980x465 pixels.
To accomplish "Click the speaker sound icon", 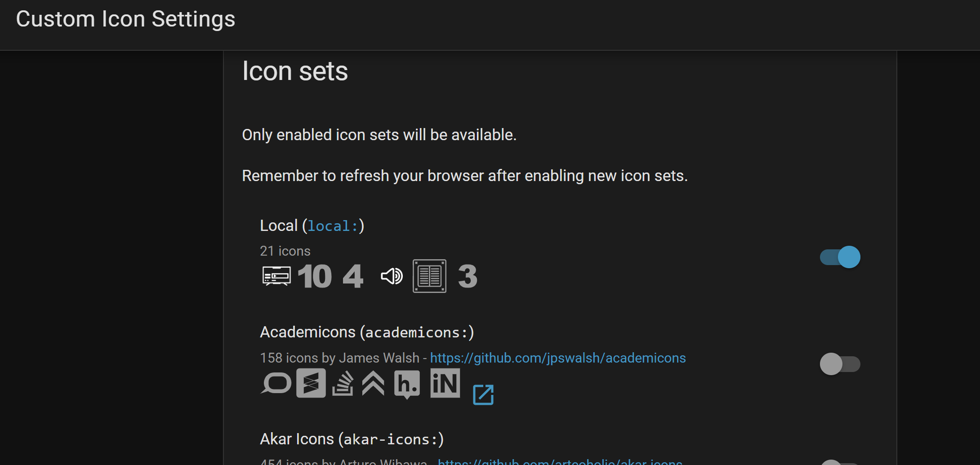I will [x=392, y=276].
